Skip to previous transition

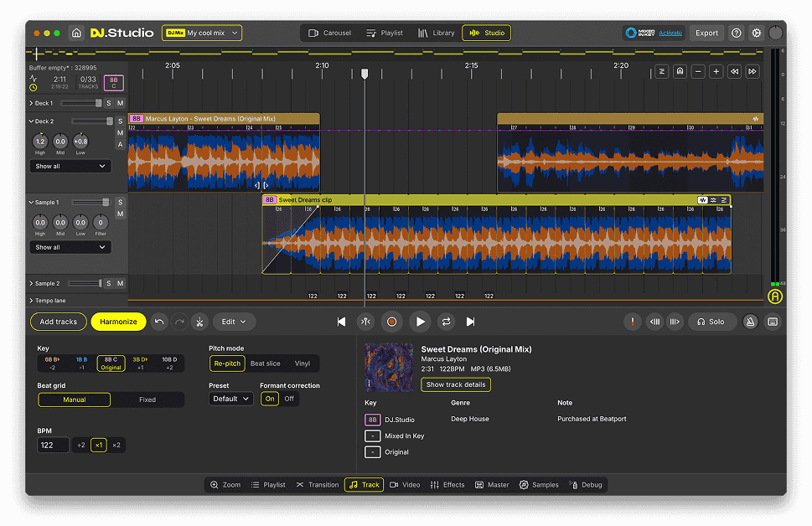341,322
